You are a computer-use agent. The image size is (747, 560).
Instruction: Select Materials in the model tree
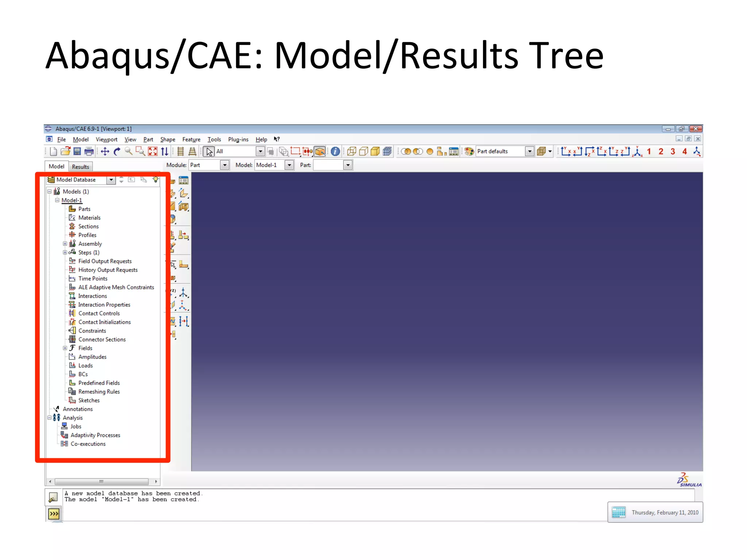click(89, 218)
